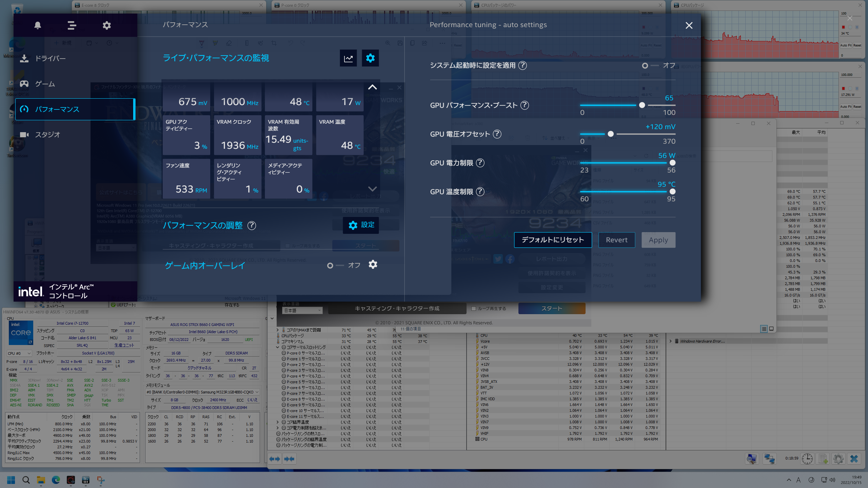Open Microsoft Edge from the taskbar

point(56,480)
